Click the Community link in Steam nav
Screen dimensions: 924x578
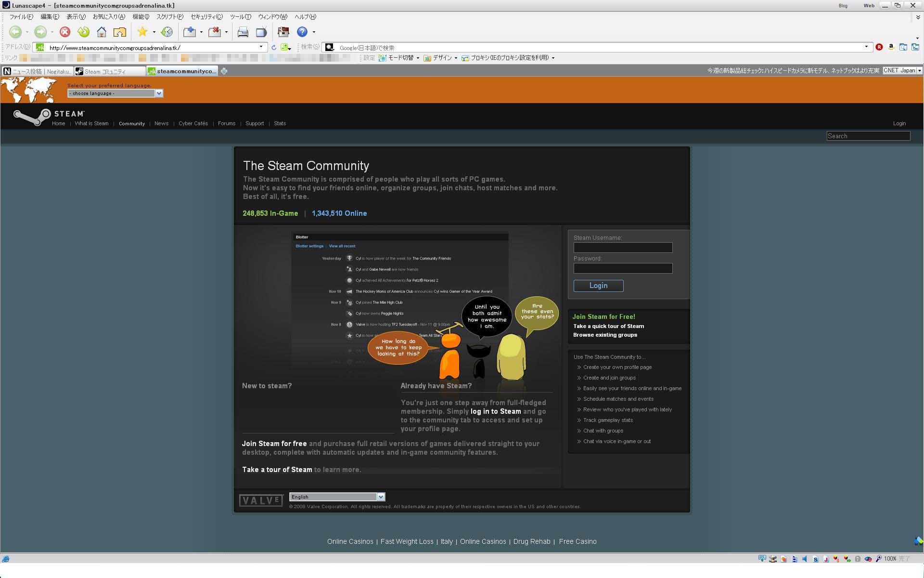tap(131, 124)
